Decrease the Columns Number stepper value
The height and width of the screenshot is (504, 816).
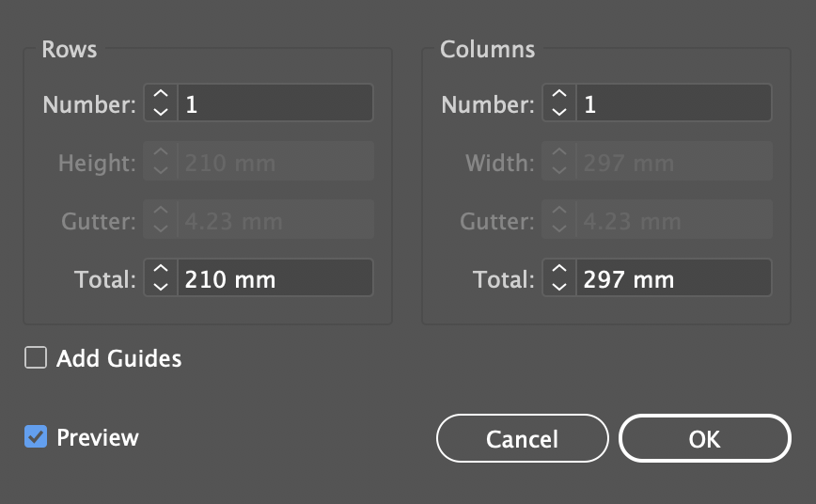coord(559,111)
